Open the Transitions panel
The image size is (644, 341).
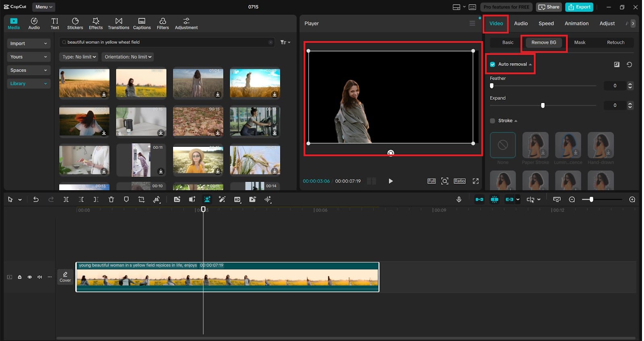coord(118,23)
